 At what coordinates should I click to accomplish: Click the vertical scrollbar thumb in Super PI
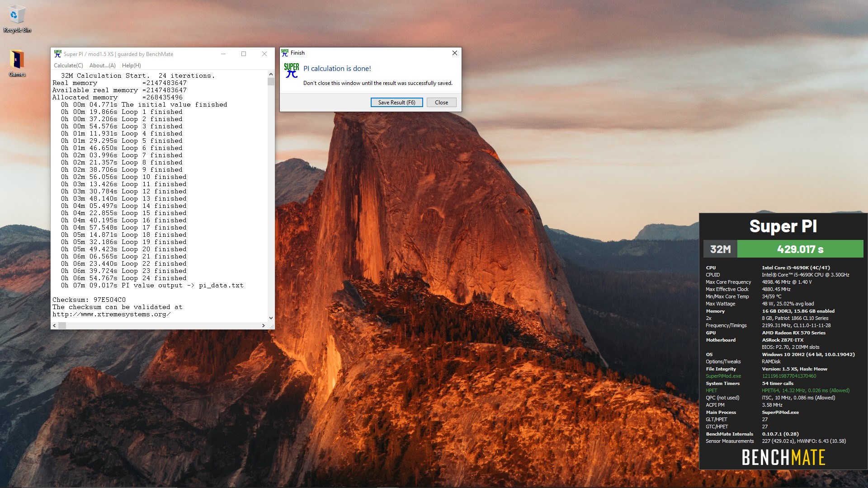point(271,81)
